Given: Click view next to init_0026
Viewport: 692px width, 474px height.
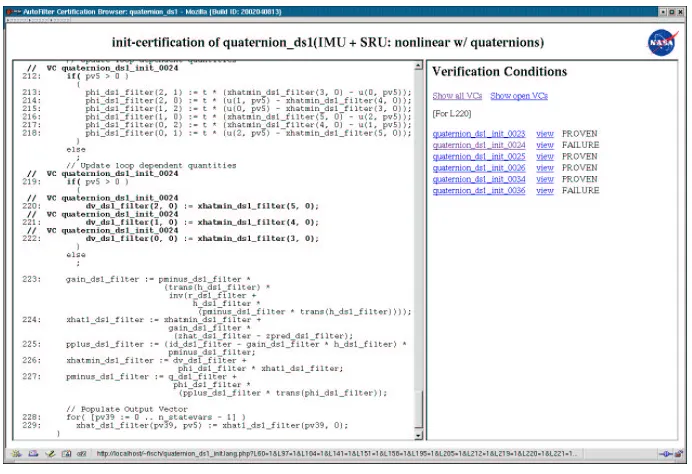Looking at the screenshot, I should (545, 168).
